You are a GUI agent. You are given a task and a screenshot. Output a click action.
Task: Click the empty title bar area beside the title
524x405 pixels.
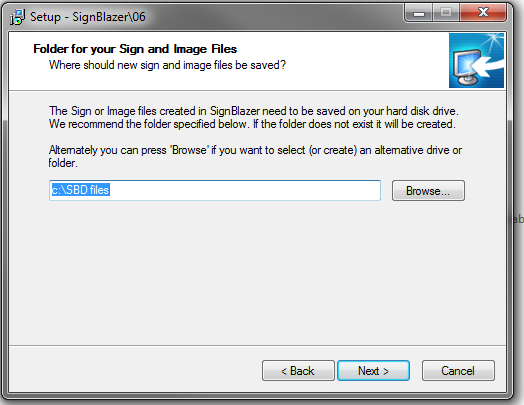tap(274, 17)
